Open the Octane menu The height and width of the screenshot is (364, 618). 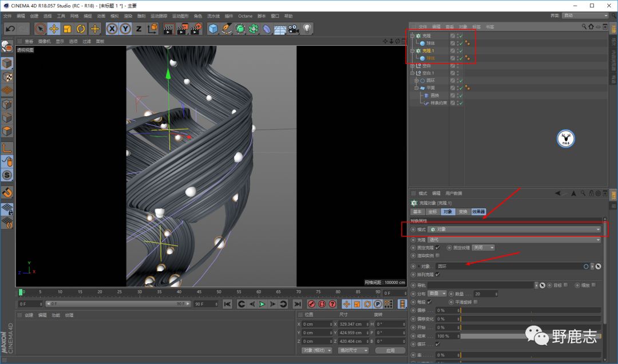tap(245, 16)
